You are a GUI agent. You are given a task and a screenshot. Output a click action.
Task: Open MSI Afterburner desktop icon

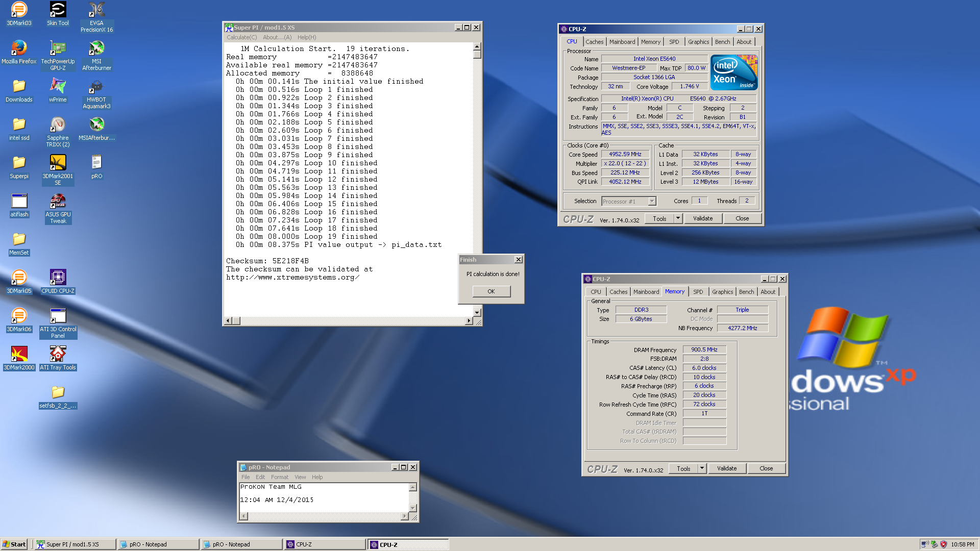click(96, 55)
